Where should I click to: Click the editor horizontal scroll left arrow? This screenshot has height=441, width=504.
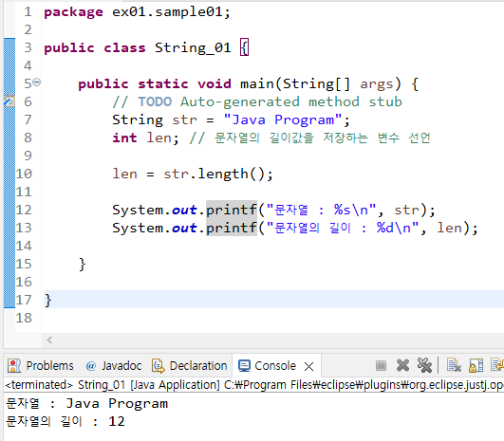(49, 340)
